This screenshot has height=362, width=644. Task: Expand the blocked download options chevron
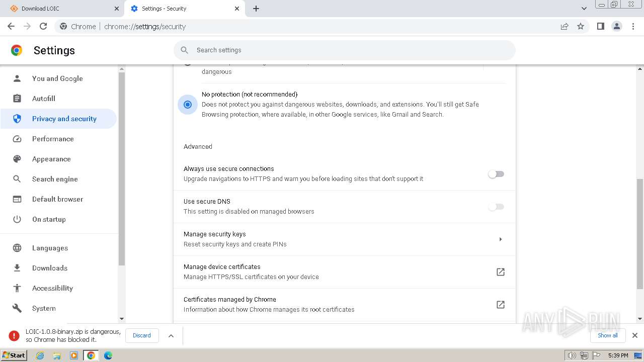(x=171, y=335)
